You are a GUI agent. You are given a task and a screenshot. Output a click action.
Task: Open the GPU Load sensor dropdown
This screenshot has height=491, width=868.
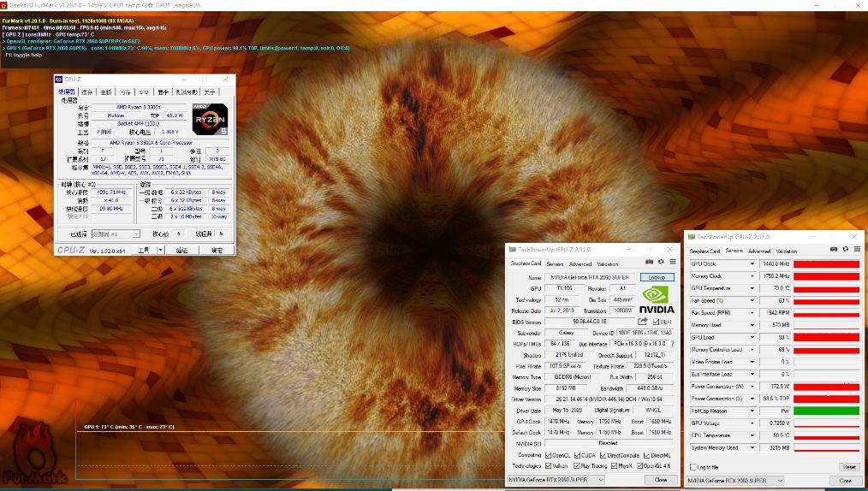pos(752,337)
